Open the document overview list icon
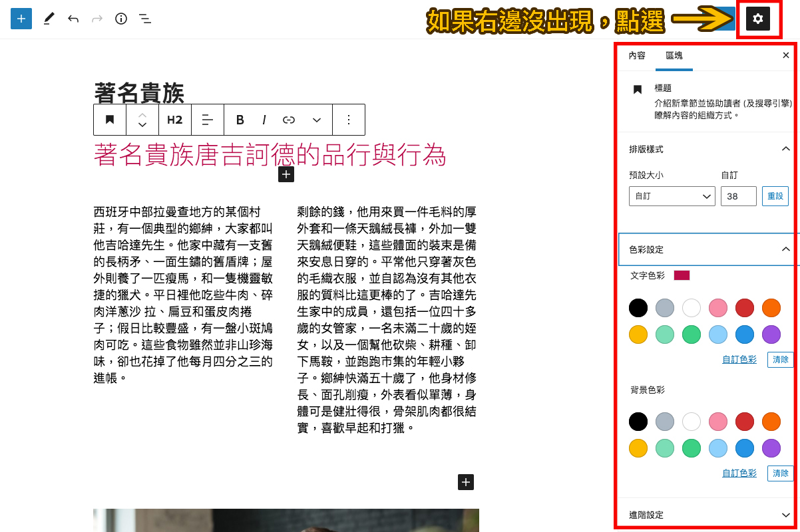 (x=145, y=18)
